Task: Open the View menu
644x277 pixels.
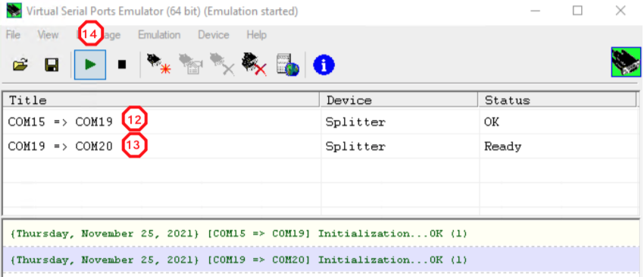Action: pyautogui.click(x=48, y=35)
